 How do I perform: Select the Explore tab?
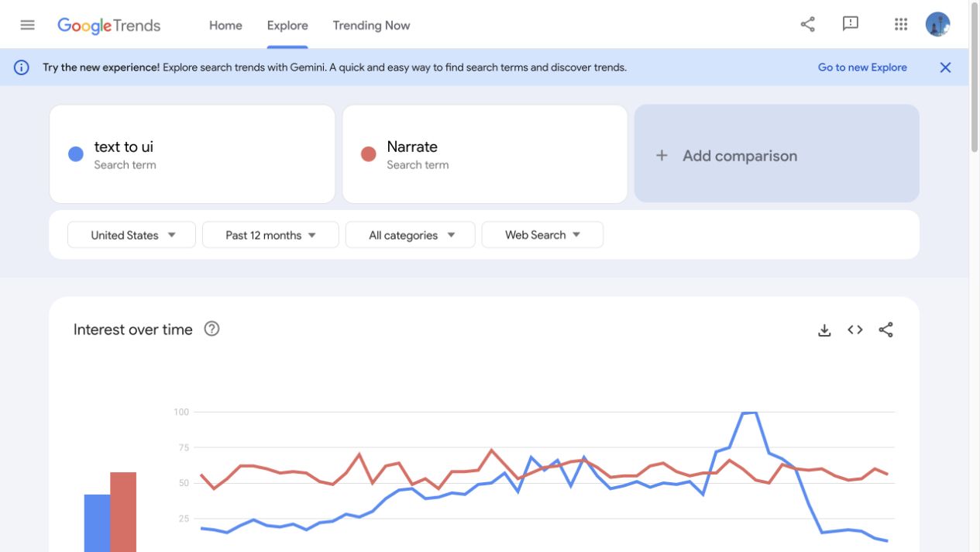click(287, 26)
